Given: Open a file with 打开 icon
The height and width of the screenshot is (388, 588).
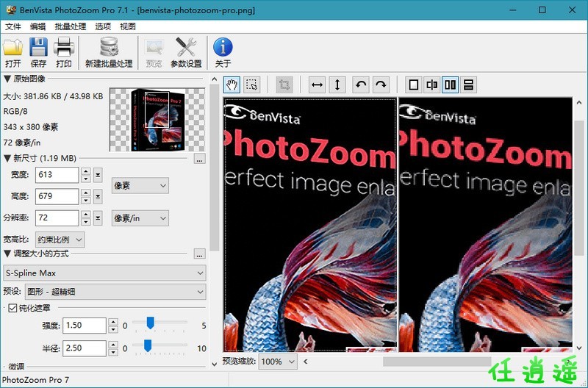Looking at the screenshot, I should [13, 52].
